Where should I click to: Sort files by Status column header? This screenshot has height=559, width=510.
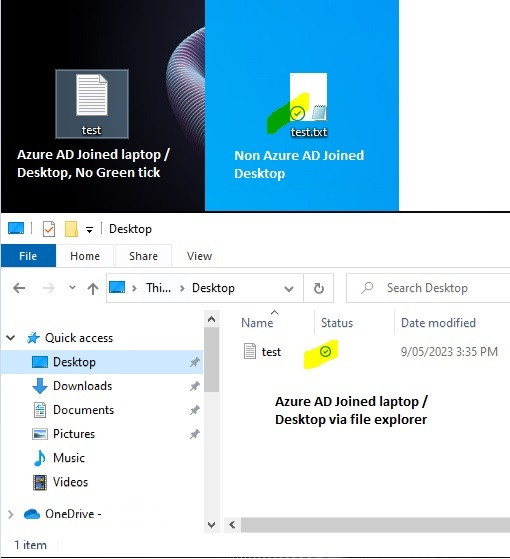[337, 323]
